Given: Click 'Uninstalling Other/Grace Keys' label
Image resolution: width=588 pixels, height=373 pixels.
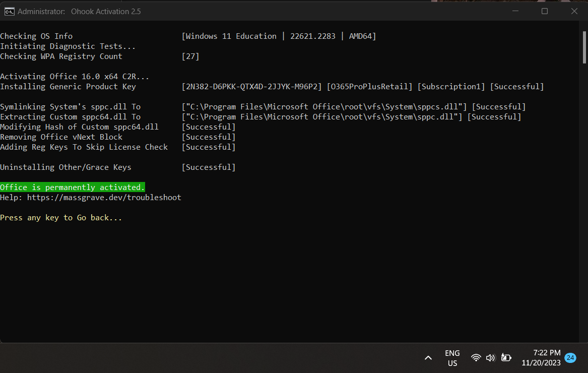Looking at the screenshot, I should tap(66, 167).
